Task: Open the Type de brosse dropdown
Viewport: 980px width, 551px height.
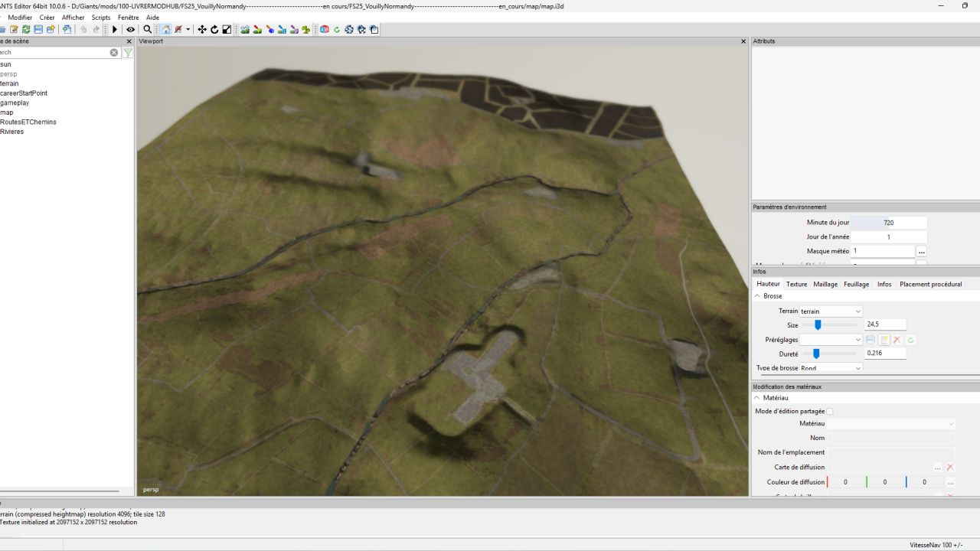Action: (x=831, y=368)
